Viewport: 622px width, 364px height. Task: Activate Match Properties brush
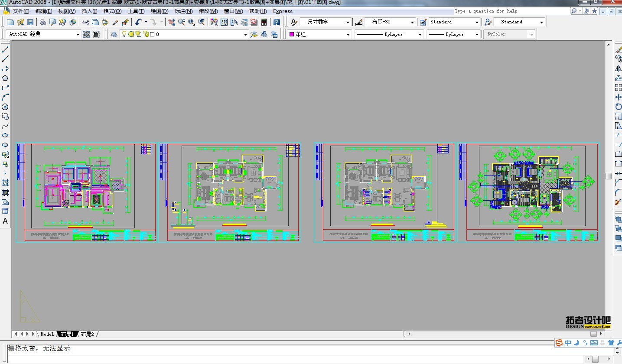click(x=115, y=22)
